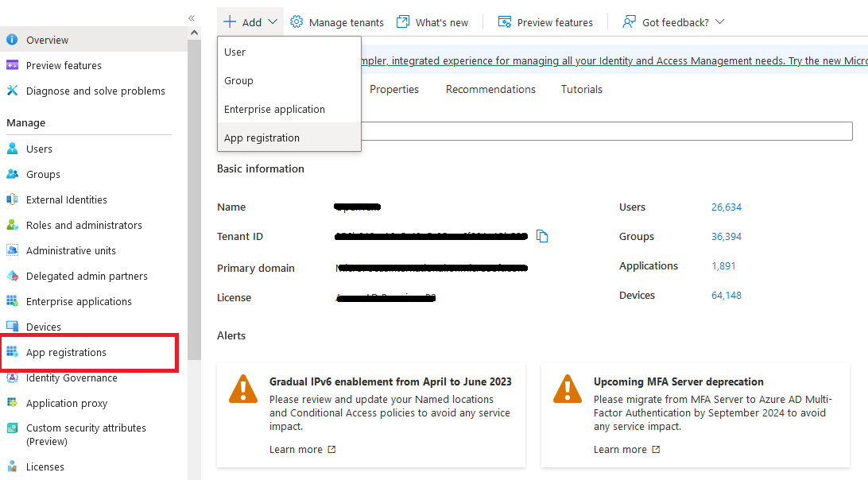Click the App registrations icon in sidebar

point(12,351)
